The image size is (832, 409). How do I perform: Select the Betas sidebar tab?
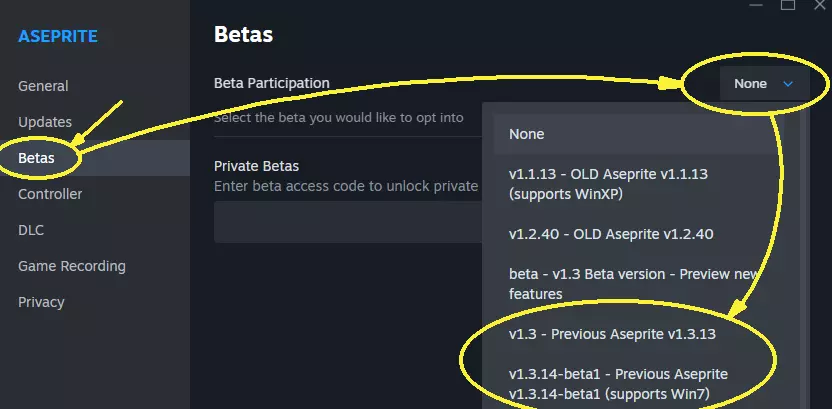click(x=36, y=158)
